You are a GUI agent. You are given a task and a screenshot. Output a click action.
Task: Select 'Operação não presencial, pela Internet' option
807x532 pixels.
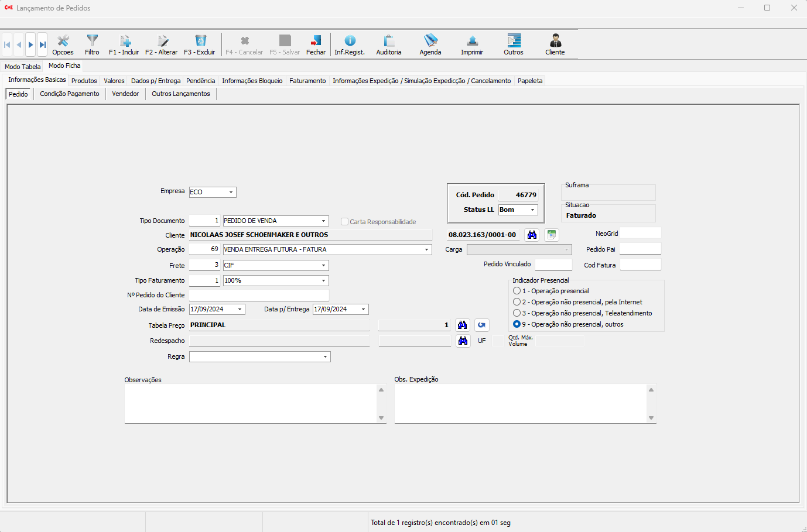pos(517,302)
